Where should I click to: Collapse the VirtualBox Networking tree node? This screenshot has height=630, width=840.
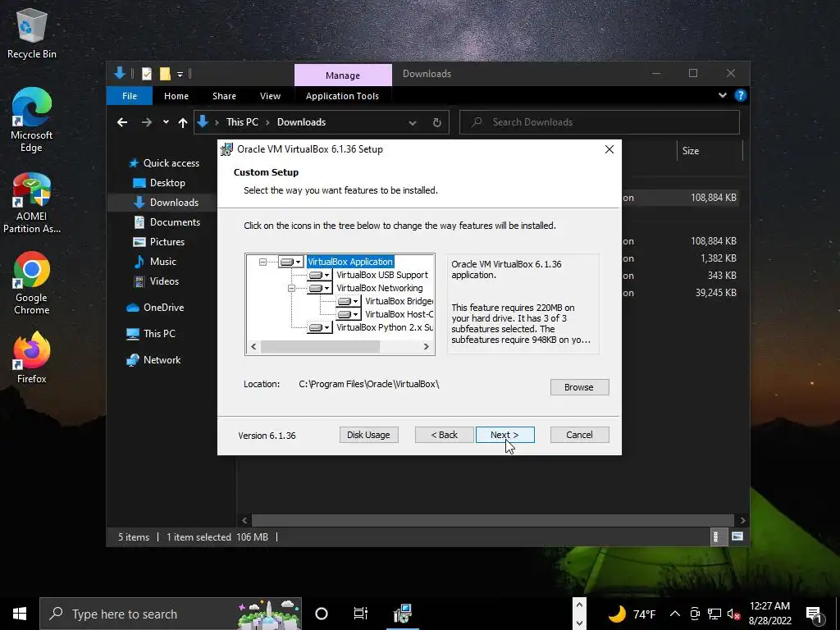click(x=291, y=288)
